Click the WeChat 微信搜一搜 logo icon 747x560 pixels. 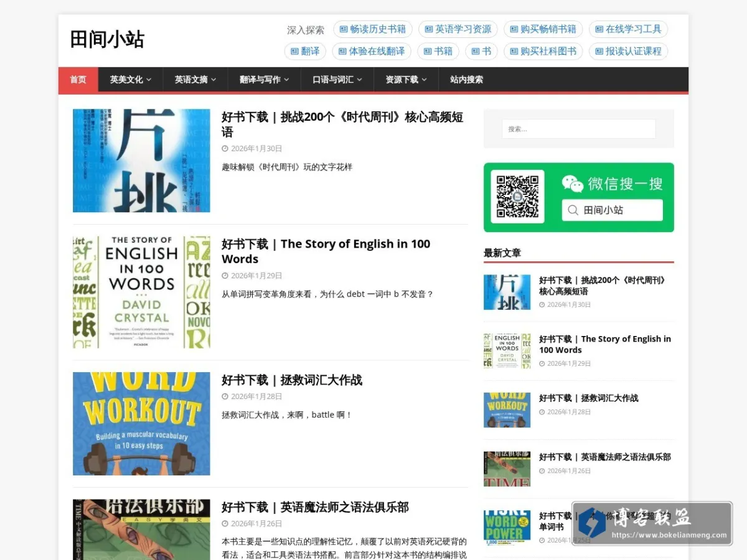click(x=573, y=184)
